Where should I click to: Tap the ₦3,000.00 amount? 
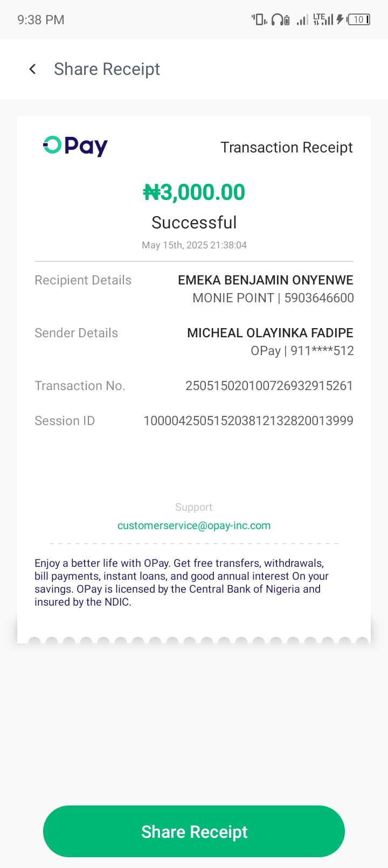194,192
